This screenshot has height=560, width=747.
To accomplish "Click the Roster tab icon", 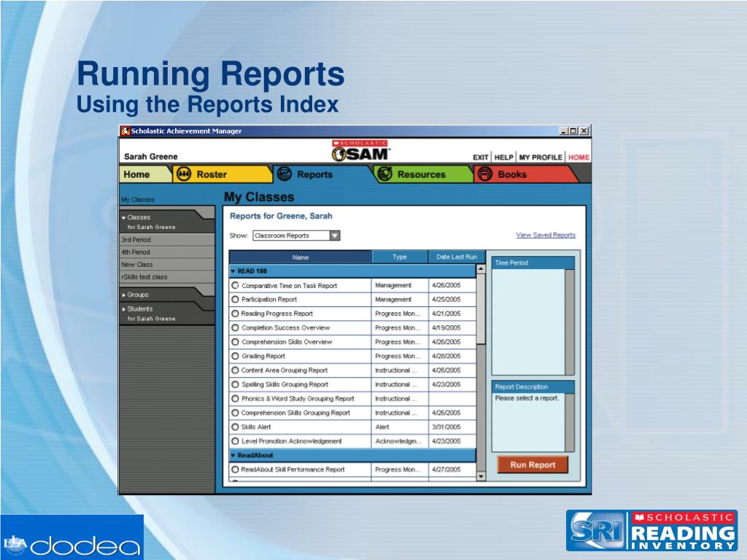I will coord(183,174).
